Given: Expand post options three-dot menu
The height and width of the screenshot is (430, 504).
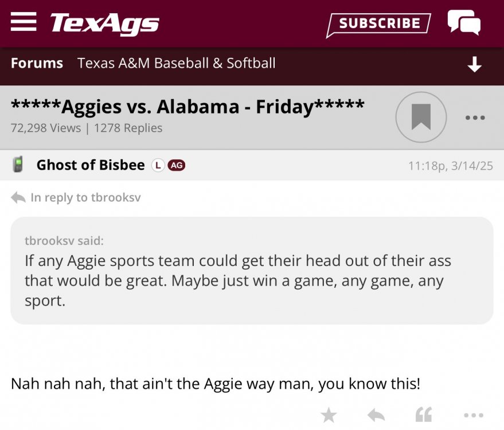Looking at the screenshot, I should click(473, 415).
